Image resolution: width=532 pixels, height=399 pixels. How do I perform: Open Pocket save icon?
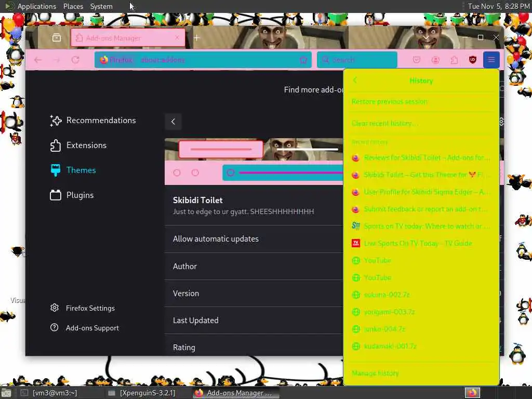(x=417, y=60)
